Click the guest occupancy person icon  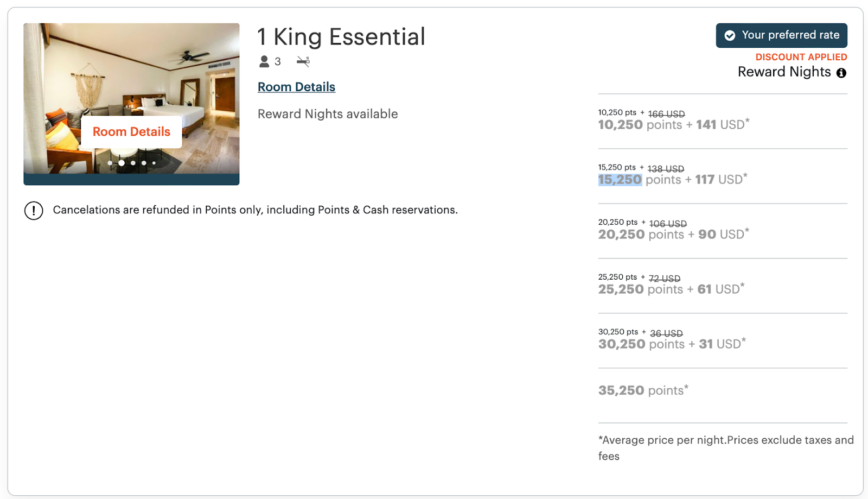264,61
